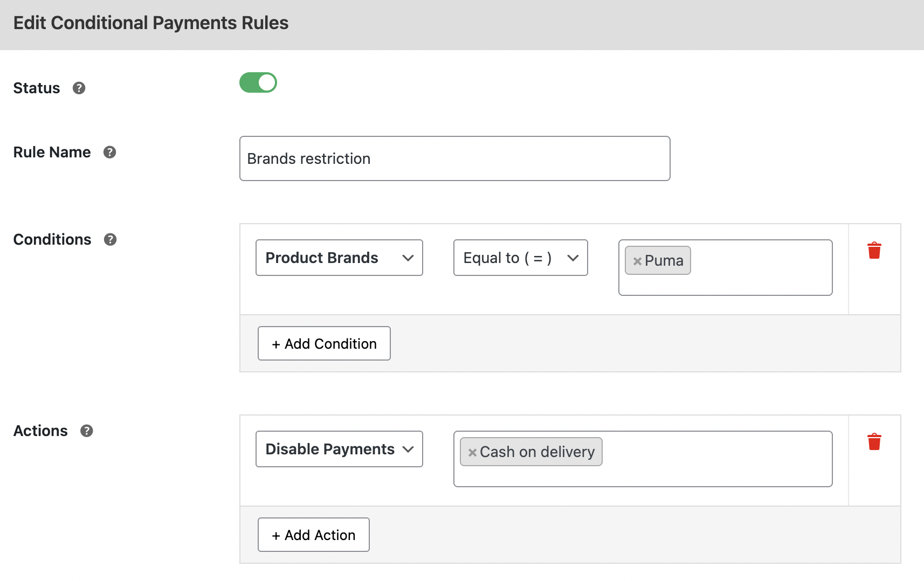924x581 pixels.
Task: Click the Cash on delivery tag label
Action: tap(537, 452)
